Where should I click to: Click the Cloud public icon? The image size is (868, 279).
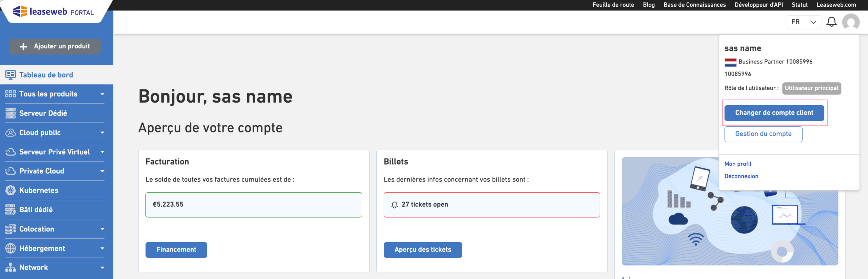11,133
